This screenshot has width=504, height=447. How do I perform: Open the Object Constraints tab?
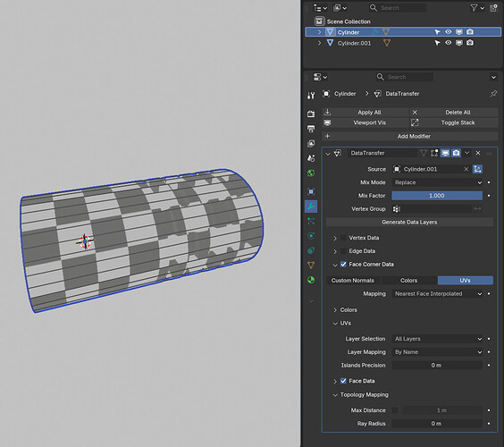(311, 250)
